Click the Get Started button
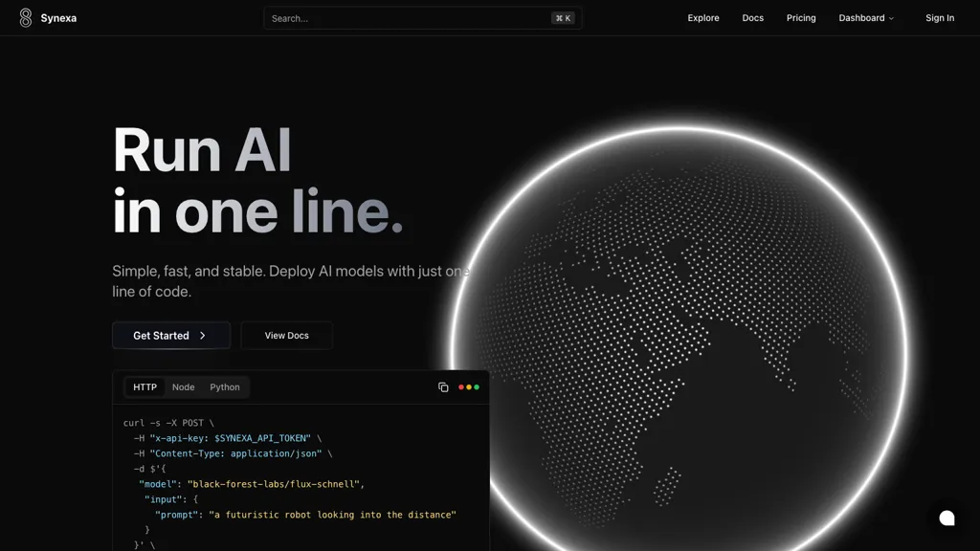980x551 pixels. pyautogui.click(x=171, y=336)
